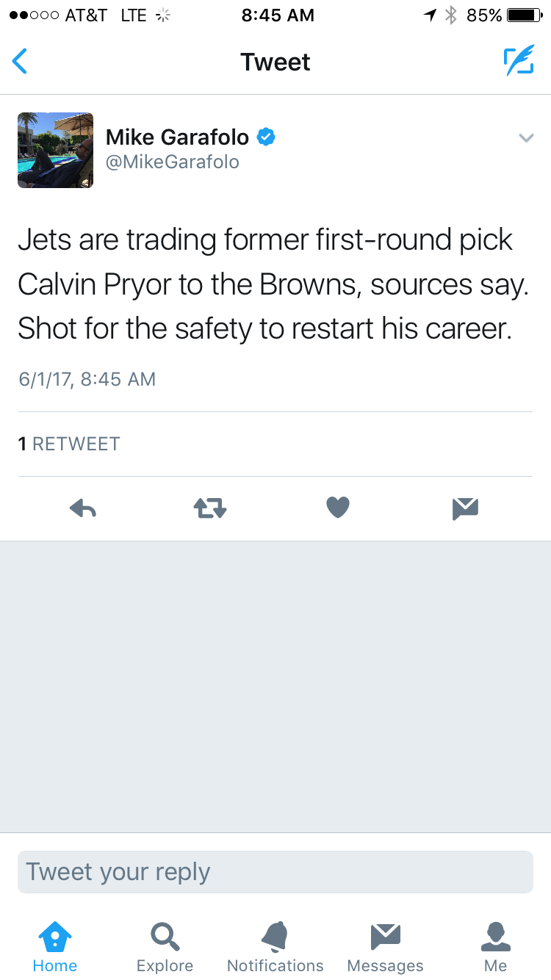Viewport: 551px width, 980px height.
Task: Open the Messages tab
Action: pos(386,947)
